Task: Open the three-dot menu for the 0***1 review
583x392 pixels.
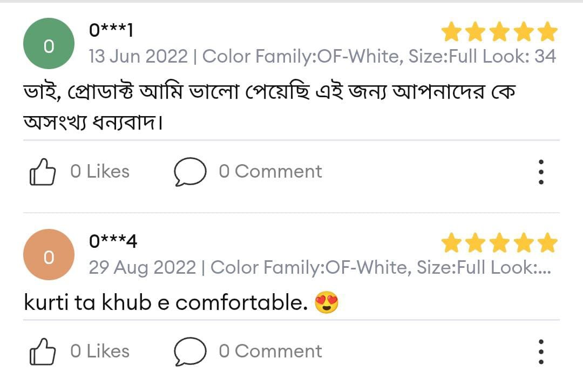Action: [x=541, y=172]
